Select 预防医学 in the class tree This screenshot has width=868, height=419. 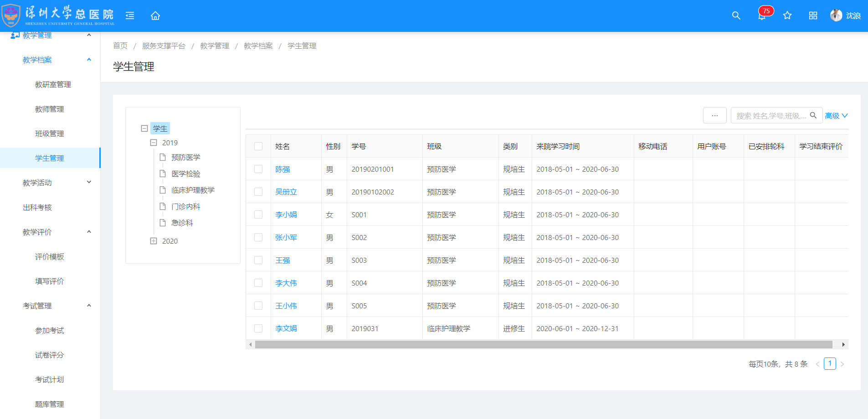pos(186,157)
